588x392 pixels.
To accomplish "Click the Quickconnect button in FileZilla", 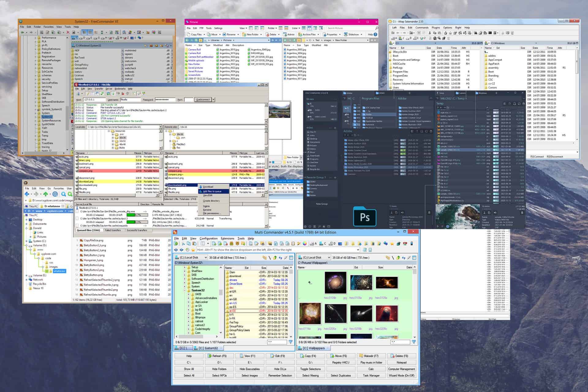I will (x=203, y=100).
